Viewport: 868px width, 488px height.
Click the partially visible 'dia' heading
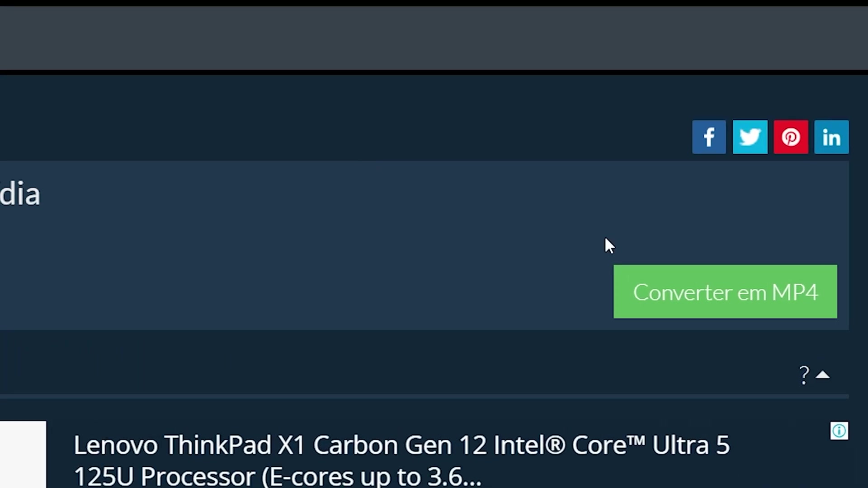point(20,194)
